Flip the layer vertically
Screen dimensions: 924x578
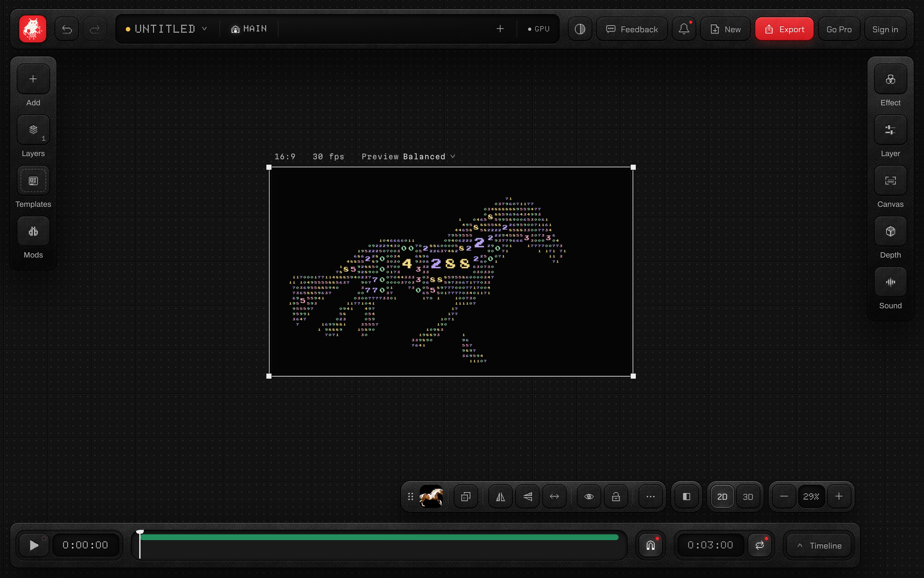click(x=528, y=497)
